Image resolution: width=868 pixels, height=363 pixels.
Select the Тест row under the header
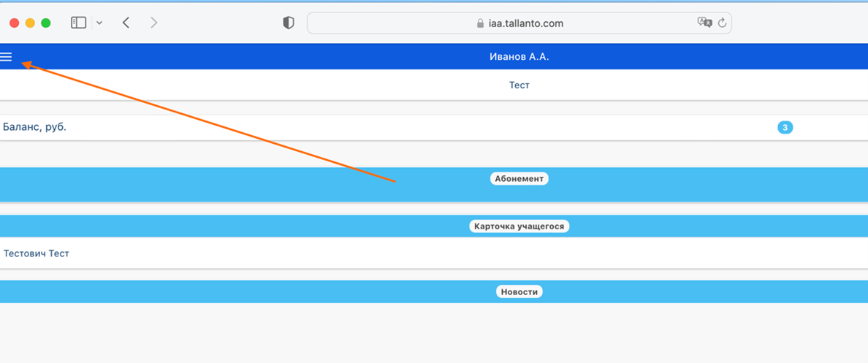[519, 85]
